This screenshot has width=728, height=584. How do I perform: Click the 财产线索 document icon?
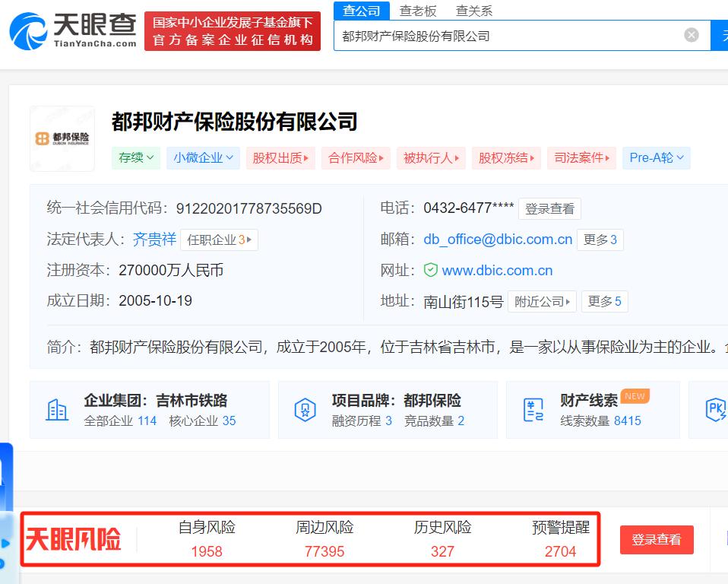coord(533,410)
